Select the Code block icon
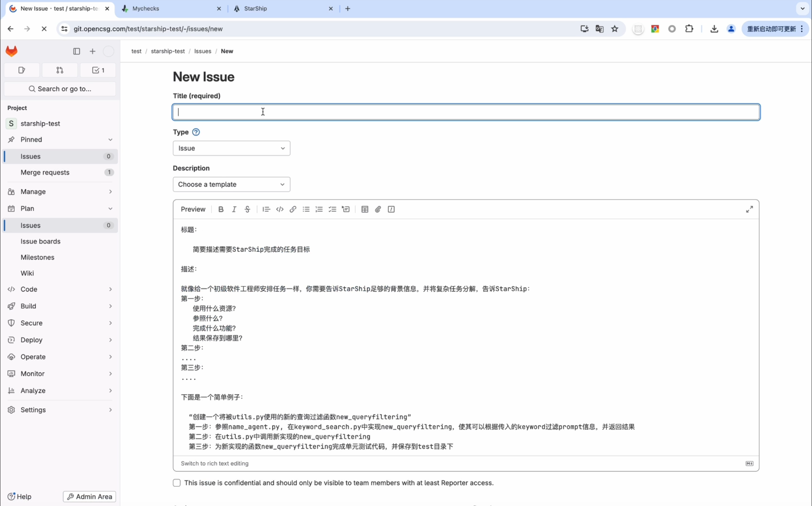The height and width of the screenshot is (506, 812). click(280, 209)
